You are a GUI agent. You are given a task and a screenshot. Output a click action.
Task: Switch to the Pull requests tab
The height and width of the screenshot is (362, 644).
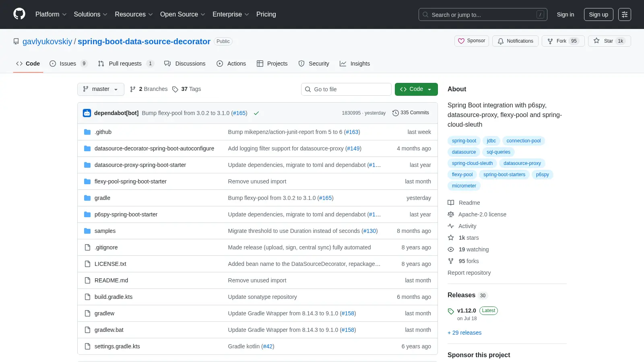tap(126, 64)
